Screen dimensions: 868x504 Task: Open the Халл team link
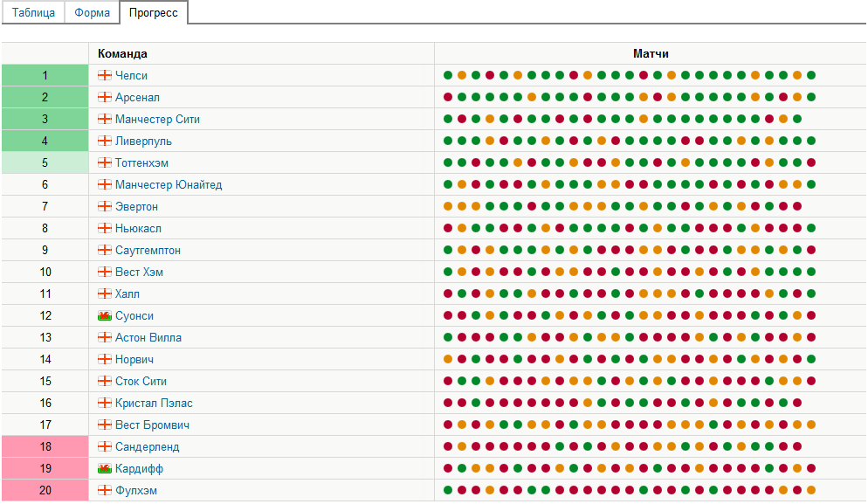tap(127, 293)
